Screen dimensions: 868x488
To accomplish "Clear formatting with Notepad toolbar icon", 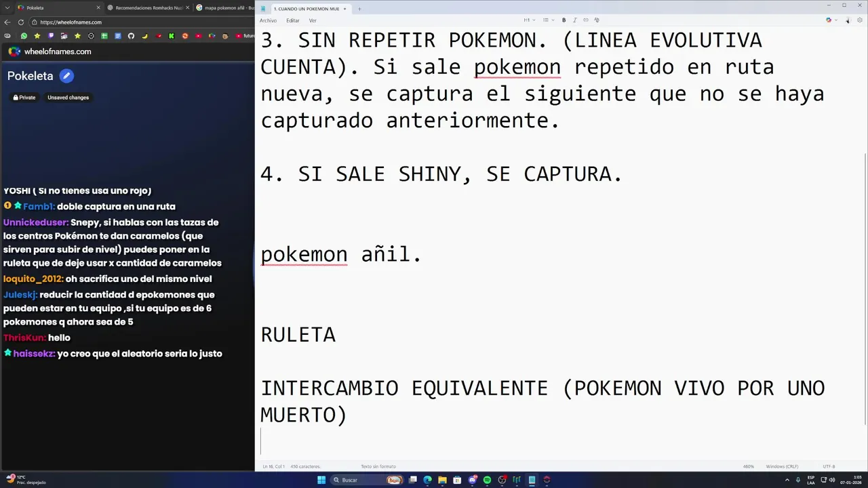I will pyautogui.click(x=597, y=20).
